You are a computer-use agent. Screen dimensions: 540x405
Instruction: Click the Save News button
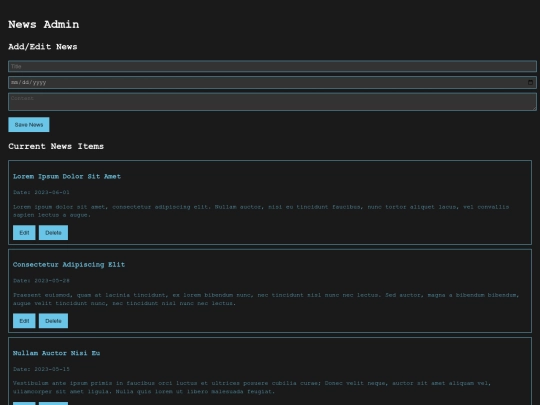[x=29, y=125]
